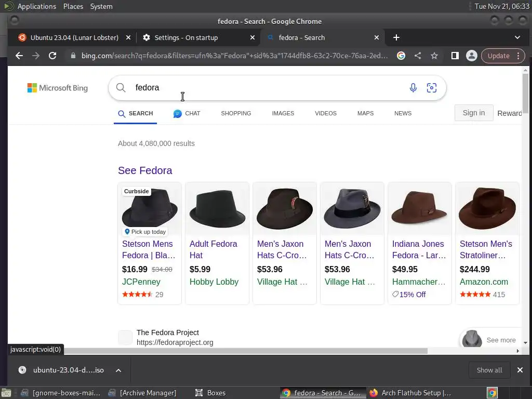Switch to gnome-boxes-mai... taskbar window

[x=61, y=393]
